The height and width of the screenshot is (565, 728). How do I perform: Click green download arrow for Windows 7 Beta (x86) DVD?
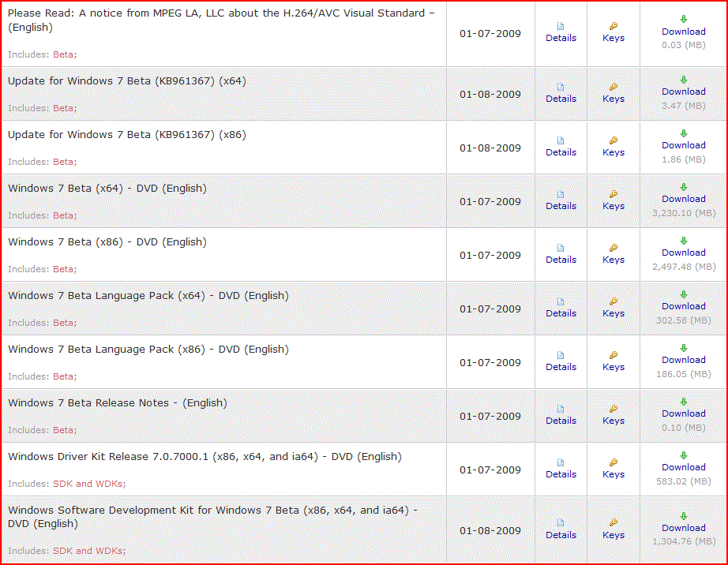(x=684, y=241)
